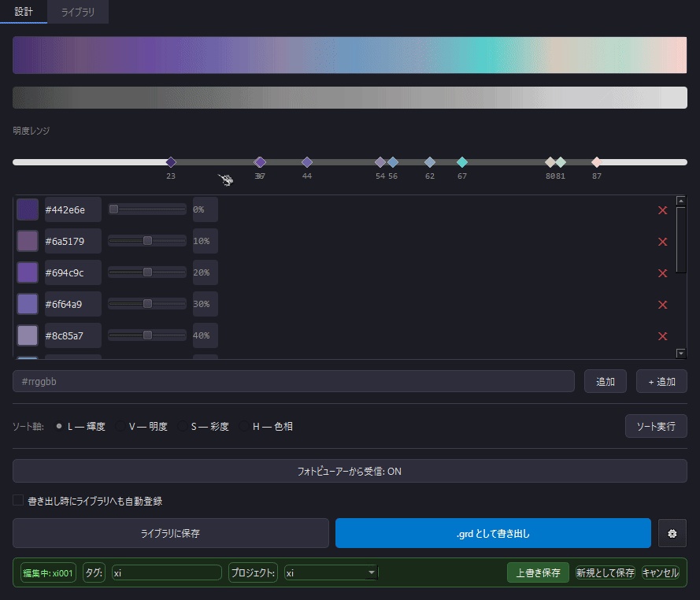Open the #442e6e color swatch
The height and width of the screenshot is (600, 700).
pos(28,209)
